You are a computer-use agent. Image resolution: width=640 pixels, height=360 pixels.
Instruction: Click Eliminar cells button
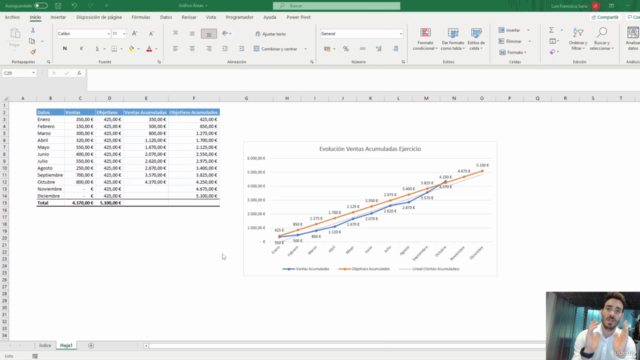point(510,41)
